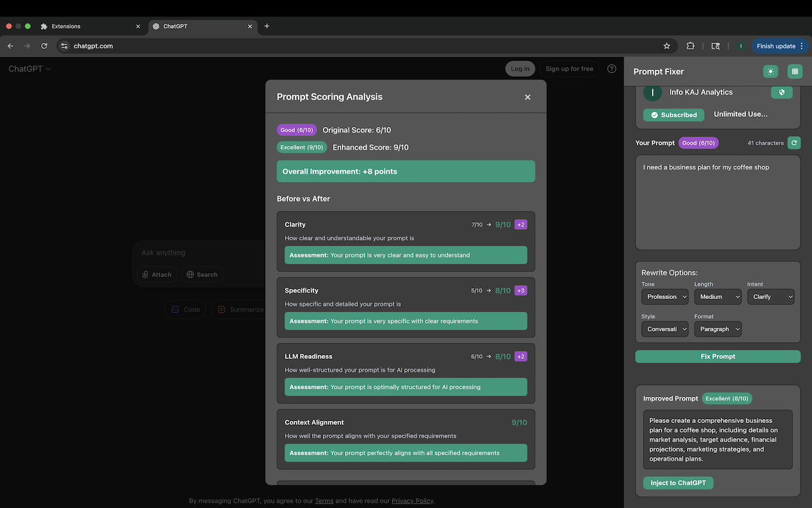Image resolution: width=812 pixels, height=508 pixels.
Task: Click the Search button in ChatGPT
Action: (x=202, y=274)
